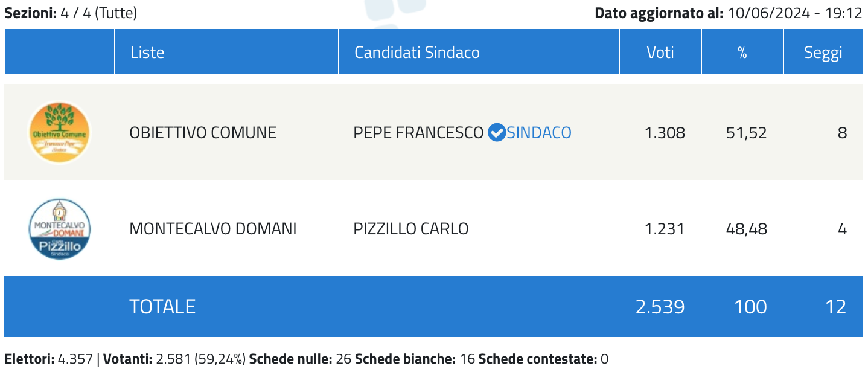Click the Dato aggiornato al timestamp

point(729,13)
